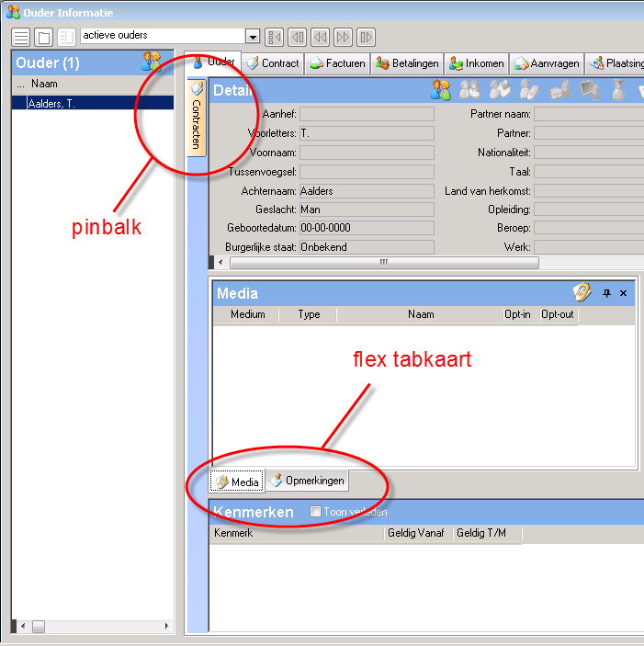Switch to the Contract tab
Image resolution: width=644 pixels, height=646 pixels.
pos(272,63)
